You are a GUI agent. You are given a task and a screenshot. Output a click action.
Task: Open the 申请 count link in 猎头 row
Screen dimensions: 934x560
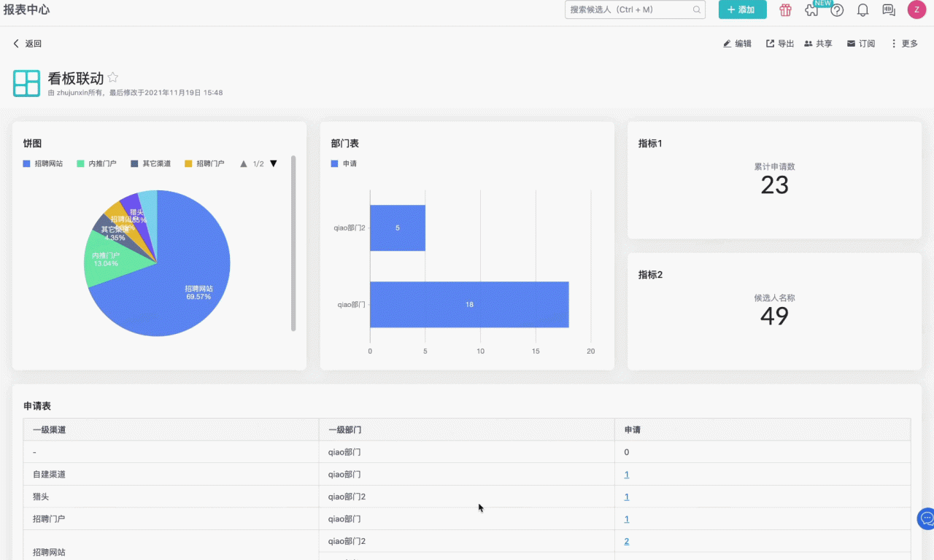627,497
